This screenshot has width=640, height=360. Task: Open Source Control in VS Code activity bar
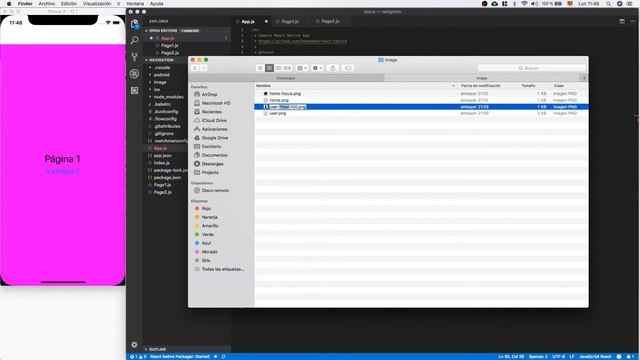(135, 57)
